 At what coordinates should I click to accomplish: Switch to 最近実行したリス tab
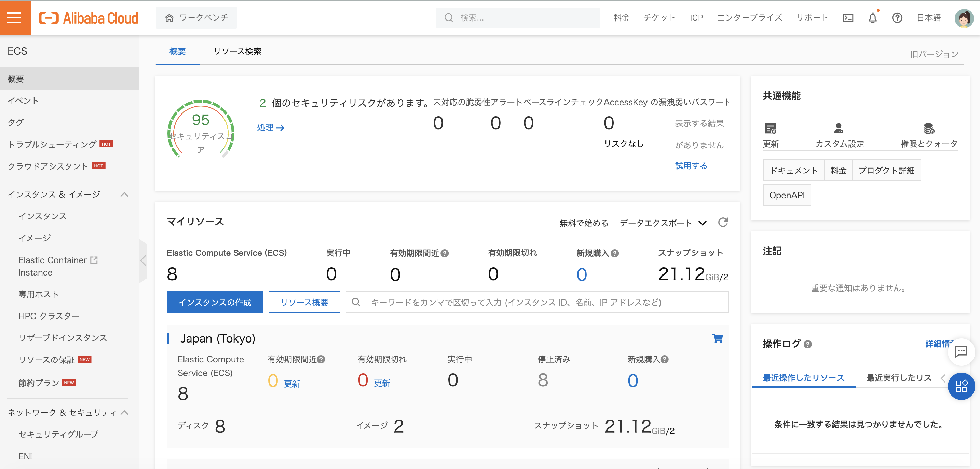click(899, 378)
